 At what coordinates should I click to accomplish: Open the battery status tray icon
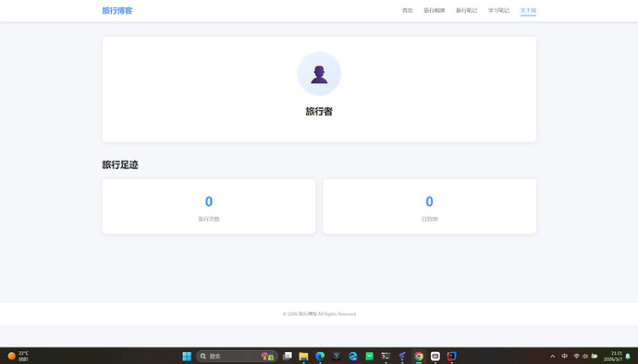(595, 357)
